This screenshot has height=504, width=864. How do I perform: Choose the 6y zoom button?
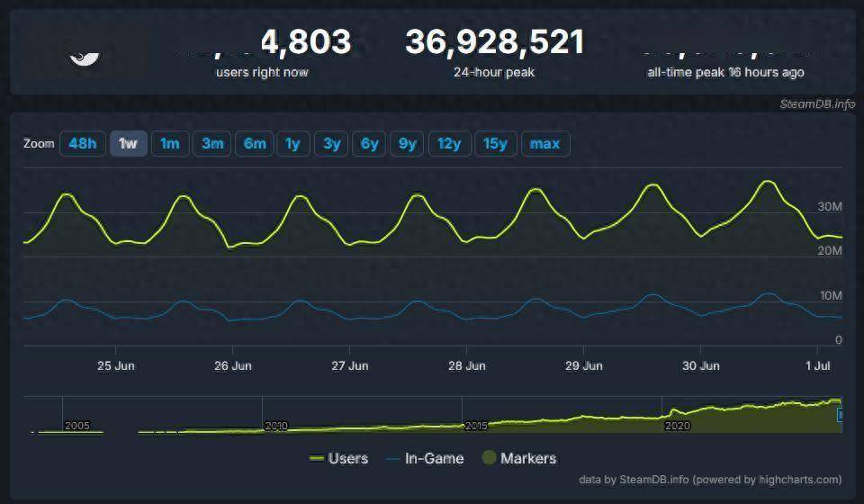tap(369, 144)
